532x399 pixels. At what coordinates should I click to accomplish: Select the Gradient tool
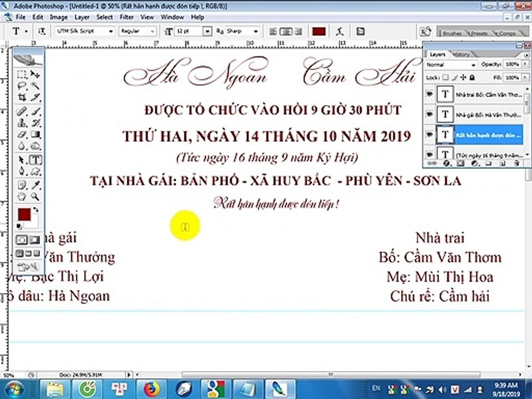pos(35,134)
